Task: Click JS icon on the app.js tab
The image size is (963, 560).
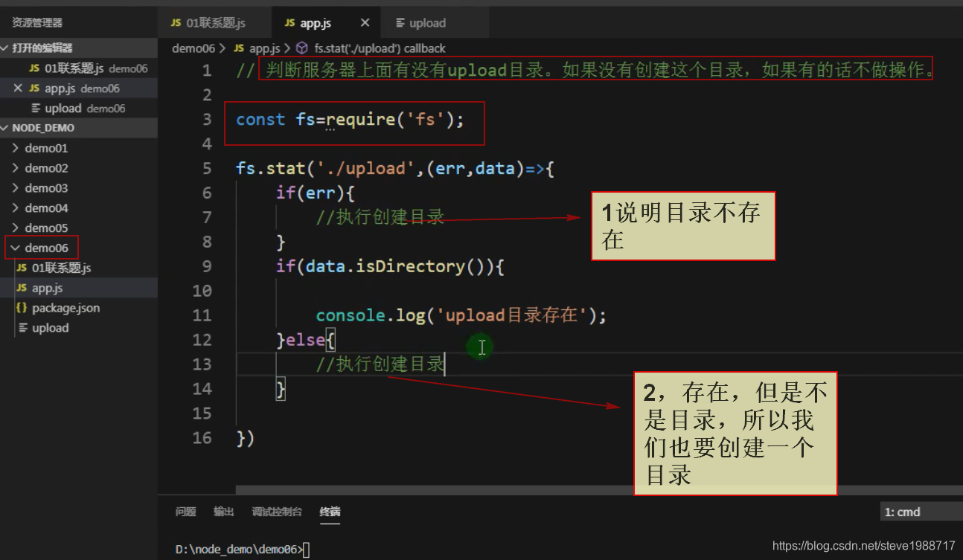Action: 289,23
